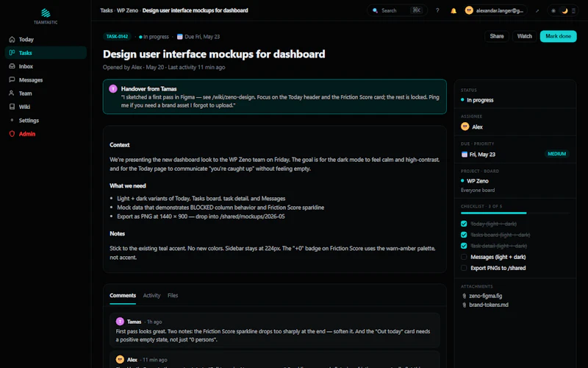The height and width of the screenshot is (368, 588).
Task: Go to Inbox in the sidebar
Action: (46, 66)
